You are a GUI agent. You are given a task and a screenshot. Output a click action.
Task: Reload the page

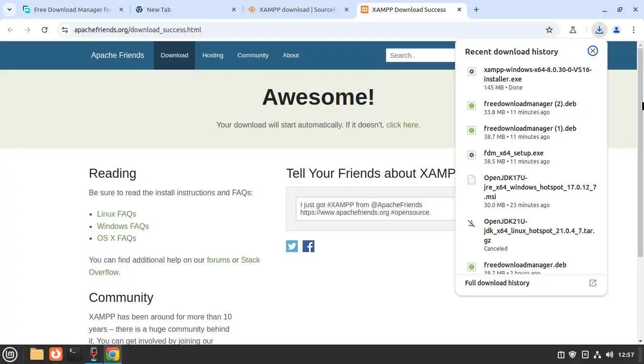pos(45,30)
